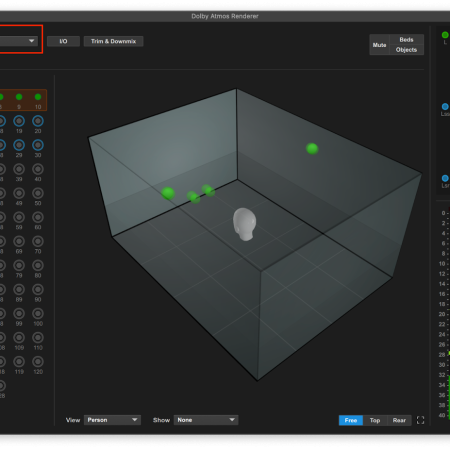The width and height of the screenshot is (450, 450).
Task: Switch to Free view mode
Action: [351, 420]
